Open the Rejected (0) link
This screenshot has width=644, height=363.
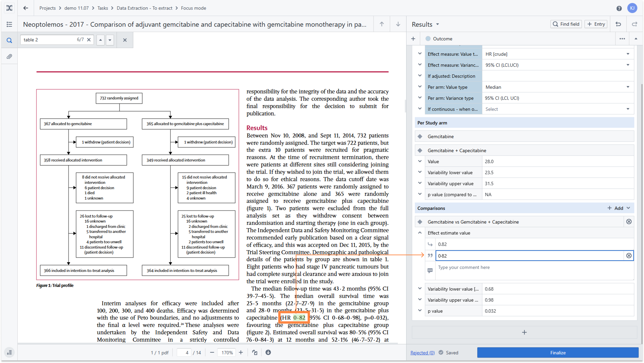tap(423, 352)
